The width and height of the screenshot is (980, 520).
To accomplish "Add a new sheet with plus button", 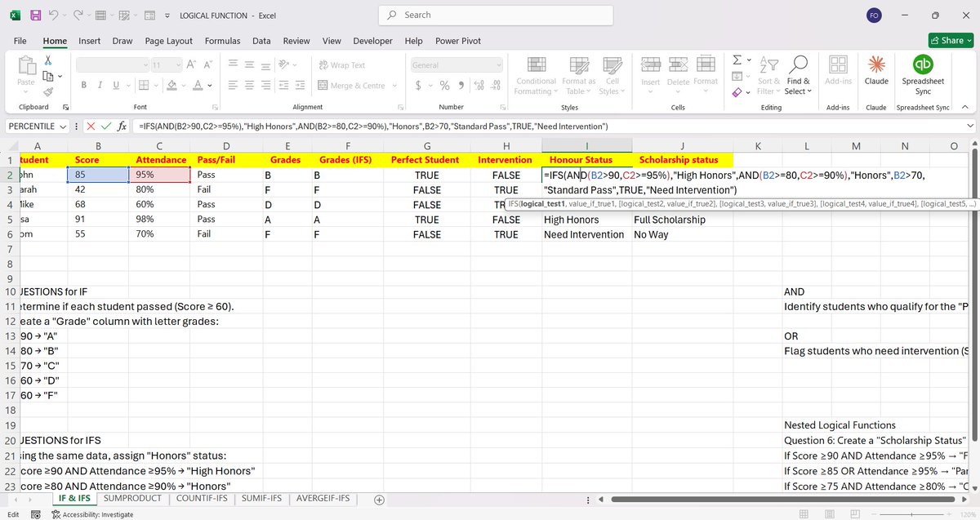I will pos(379,499).
